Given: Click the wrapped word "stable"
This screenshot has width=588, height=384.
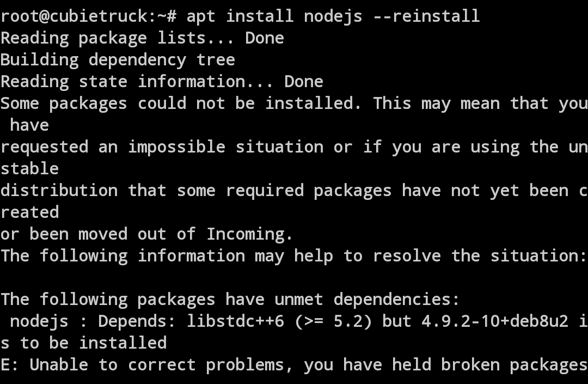Looking at the screenshot, I should tap(29, 168).
